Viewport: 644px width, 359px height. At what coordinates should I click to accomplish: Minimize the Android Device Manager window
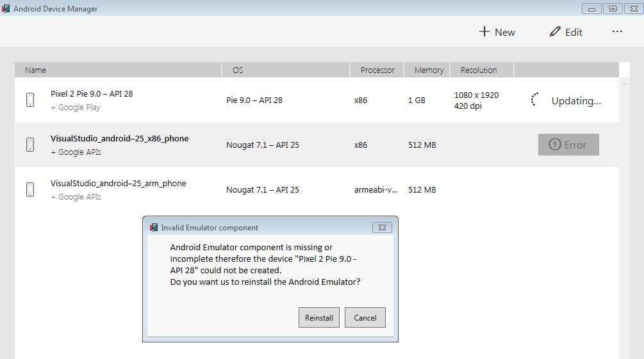click(591, 8)
